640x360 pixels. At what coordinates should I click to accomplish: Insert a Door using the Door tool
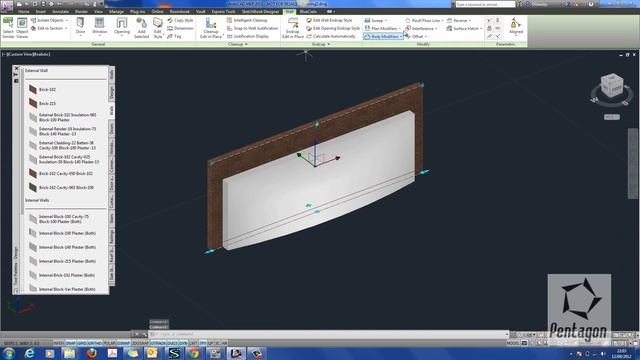coord(80,26)
